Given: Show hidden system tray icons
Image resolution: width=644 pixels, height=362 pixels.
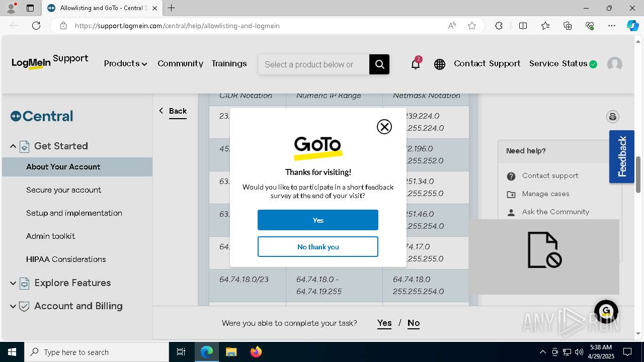Looking at the screenshot, I should pos(542,352).
